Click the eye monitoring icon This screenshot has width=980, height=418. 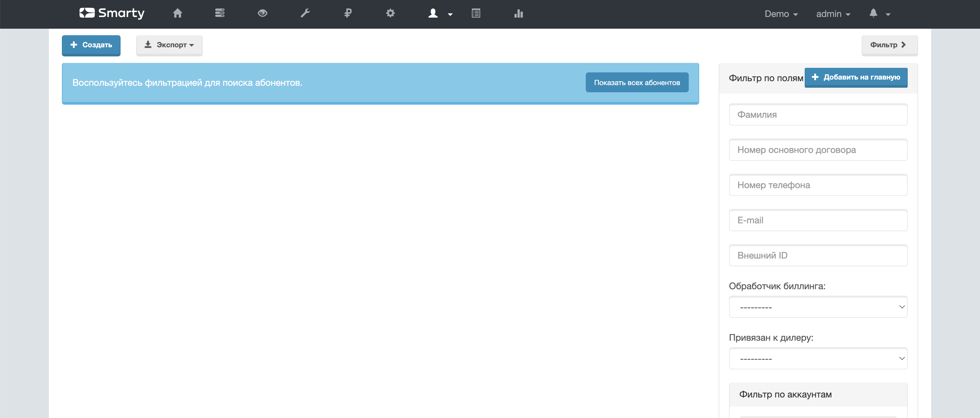coord(262,14)
